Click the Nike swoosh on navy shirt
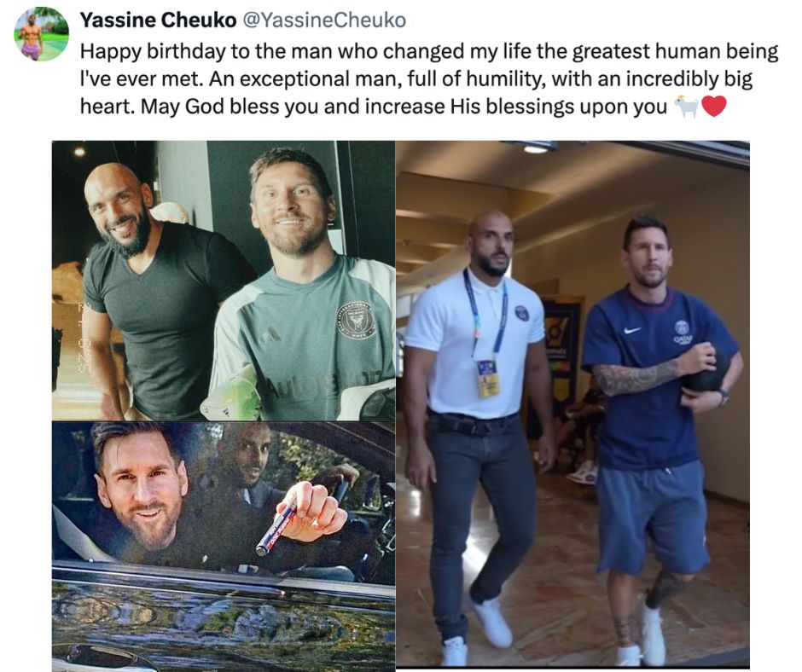802x672 pixels. (632, 330)
